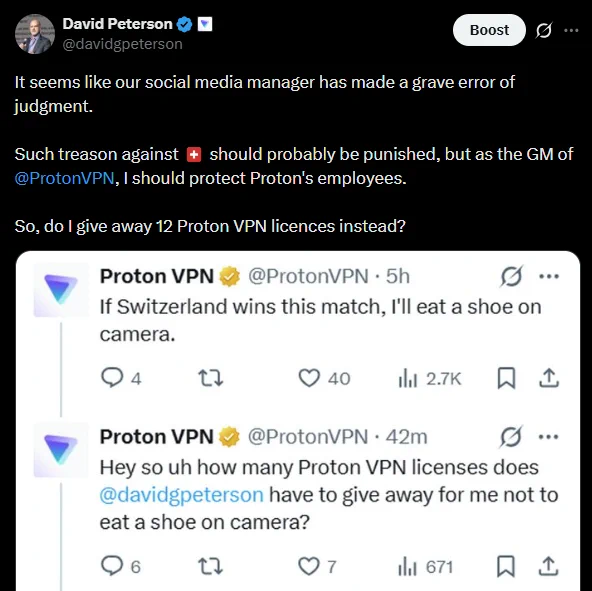
Task: Open the more options menu for David Peterson's post
Action: tap(571, 30)
